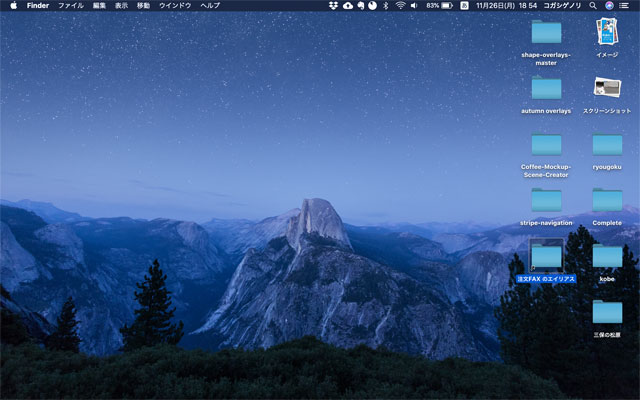Open Spotlight search magnifier
640x400 pixels.
593,6
